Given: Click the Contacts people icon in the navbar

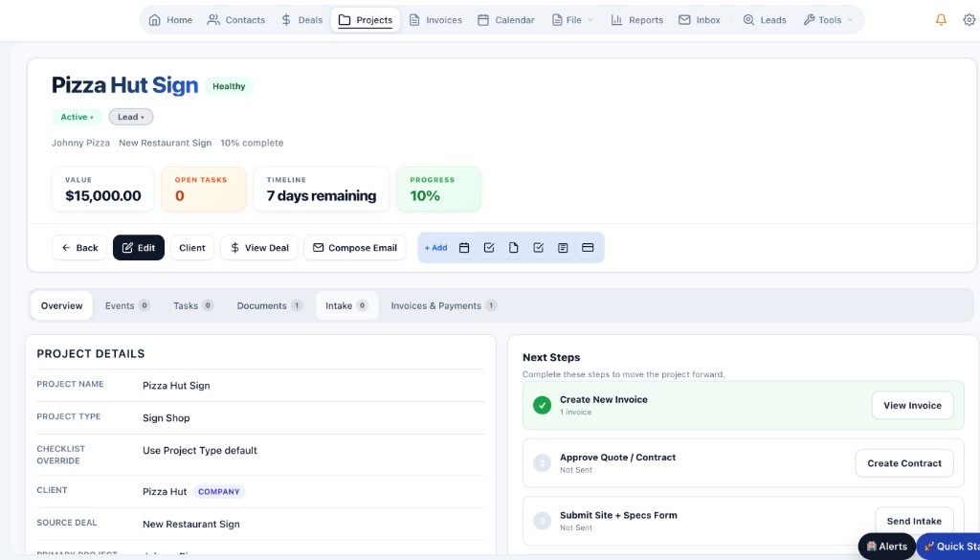Looking at the screenshot, I should tap(215, 18).
